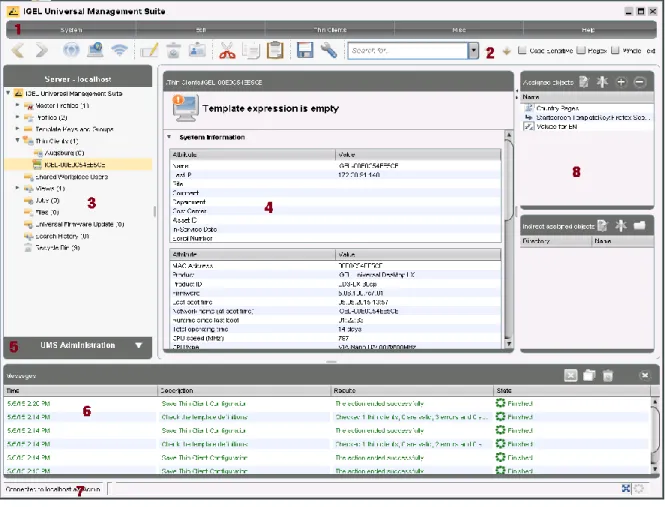
Task: Expand the Profiles (2) tree node
Action: [17, 117]
